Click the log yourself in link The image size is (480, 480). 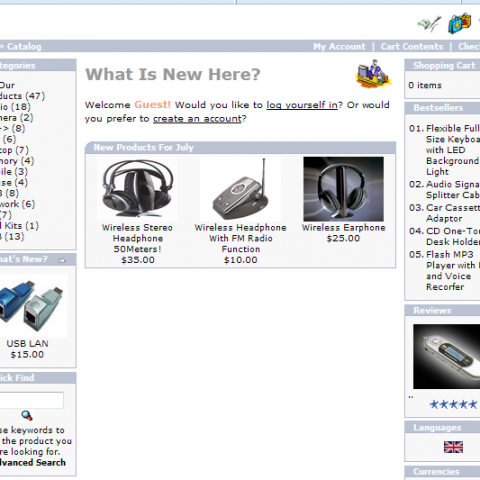[x=302, y=105]
